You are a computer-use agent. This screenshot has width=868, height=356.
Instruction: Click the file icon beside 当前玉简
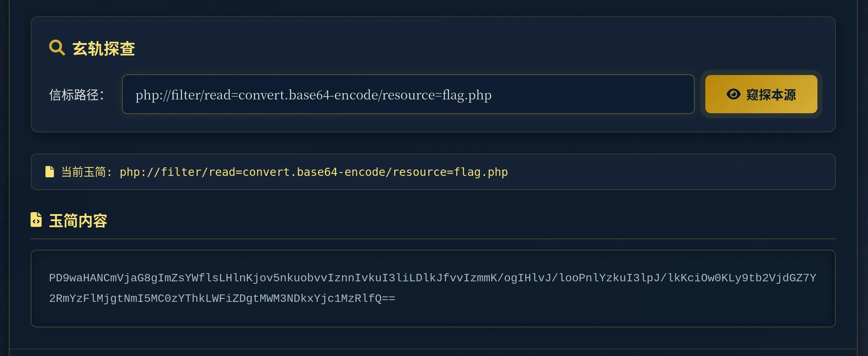(x=50, y=172)
